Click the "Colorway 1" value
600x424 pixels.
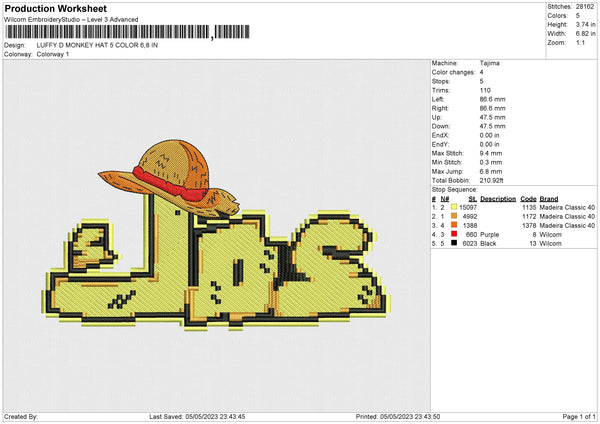[x=53, y=54]
